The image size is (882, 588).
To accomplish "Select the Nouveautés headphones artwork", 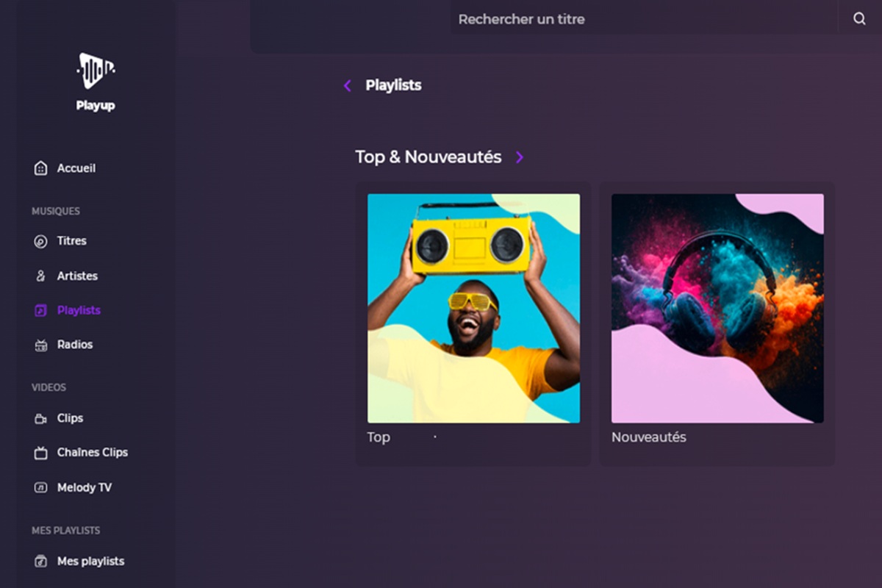I will (x=717, y=306).
